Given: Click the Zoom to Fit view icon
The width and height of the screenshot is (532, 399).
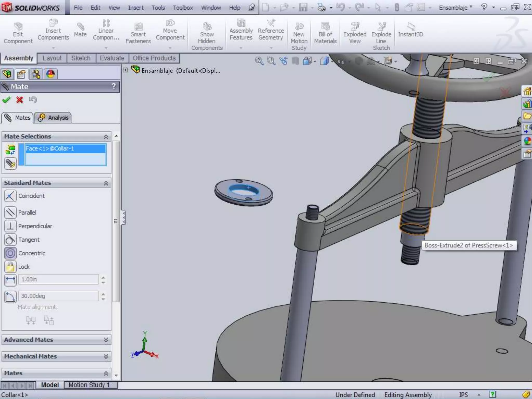Looking at the screenshot, I should pyautogui.click(x=259, y=61).
